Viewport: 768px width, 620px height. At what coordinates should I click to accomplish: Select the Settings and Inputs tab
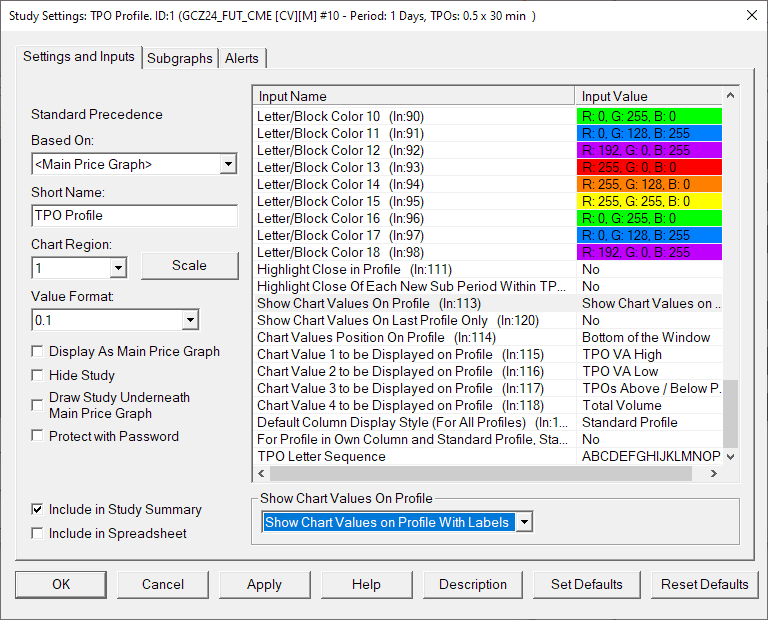(x=79, y=57)
